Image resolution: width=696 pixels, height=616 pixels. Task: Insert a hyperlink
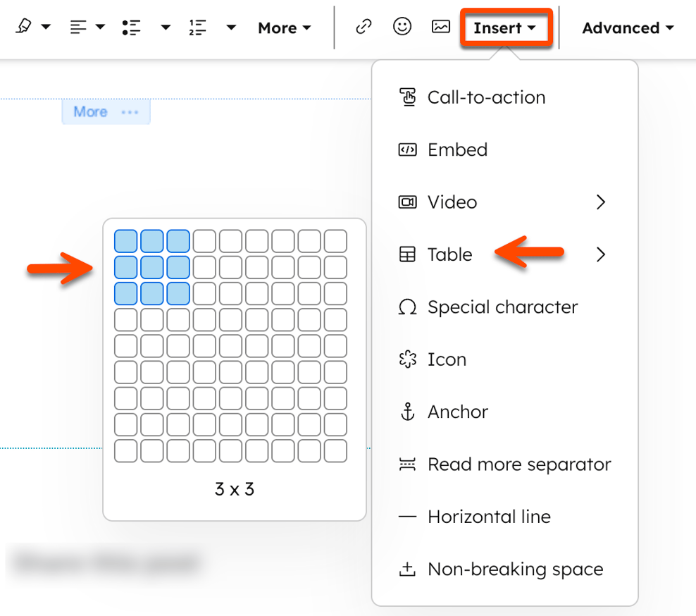[363, 27]
